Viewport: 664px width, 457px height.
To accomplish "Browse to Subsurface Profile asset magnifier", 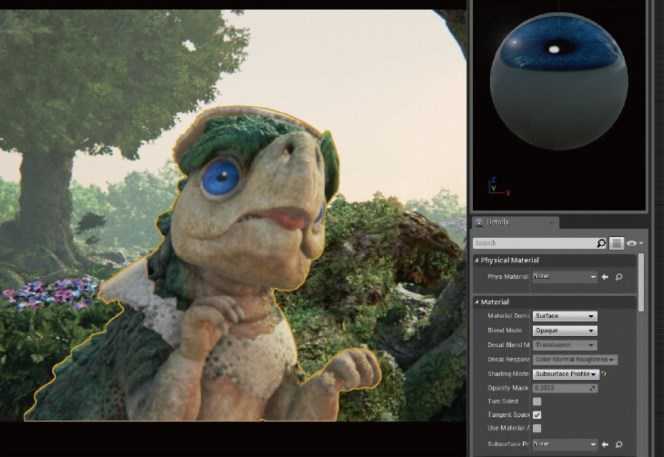I will [619, 444].
